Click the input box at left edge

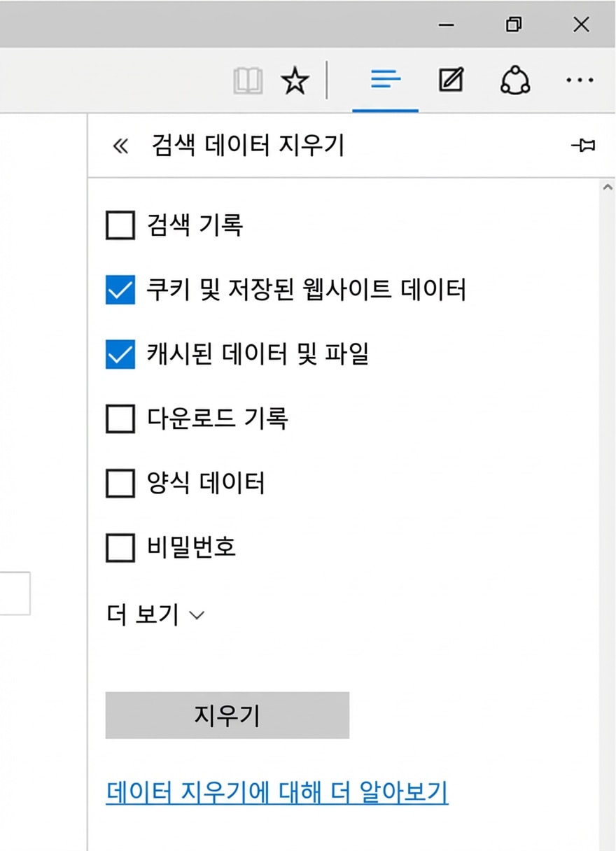14,593
